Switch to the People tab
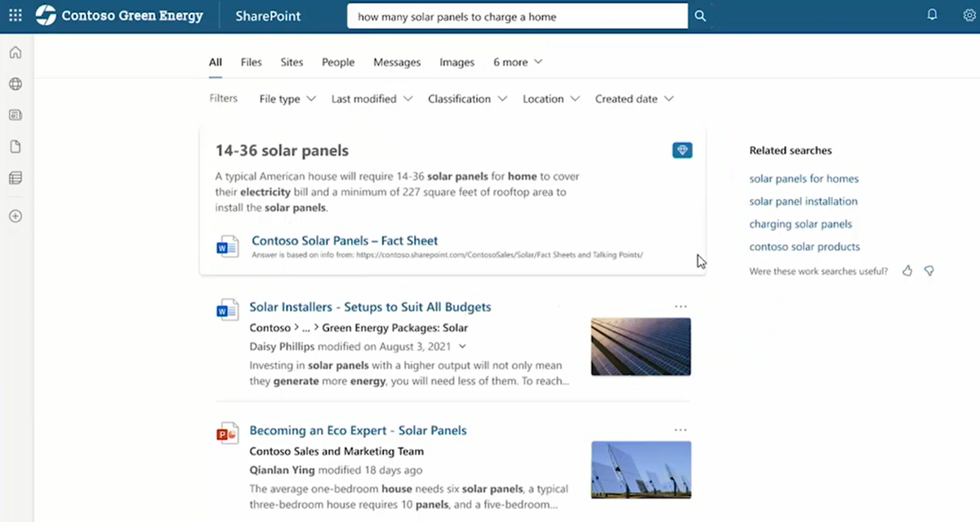The width and height of the screenshot is (980, 522). click(x=338, y=62)
